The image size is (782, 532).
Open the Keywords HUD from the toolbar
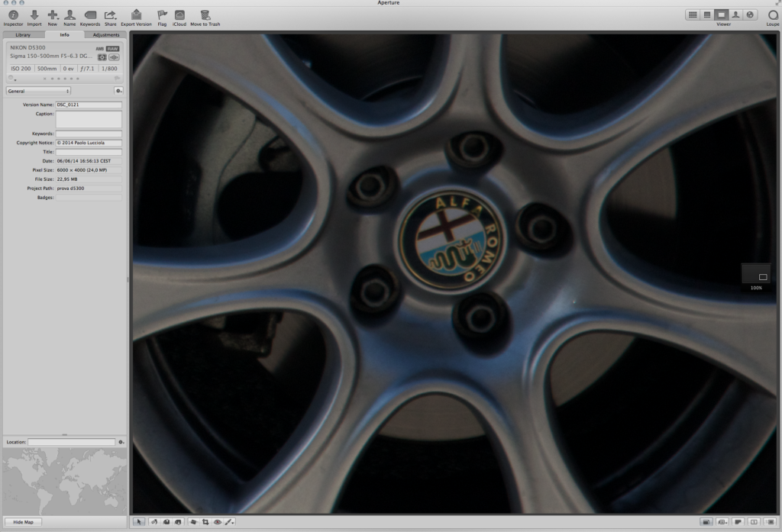coord(90,18)
